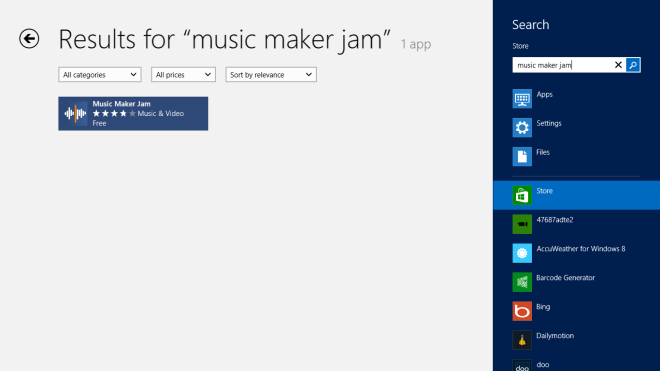
Task: Search within AccuWeather for Windows 8
Action: tap(576, 253)
